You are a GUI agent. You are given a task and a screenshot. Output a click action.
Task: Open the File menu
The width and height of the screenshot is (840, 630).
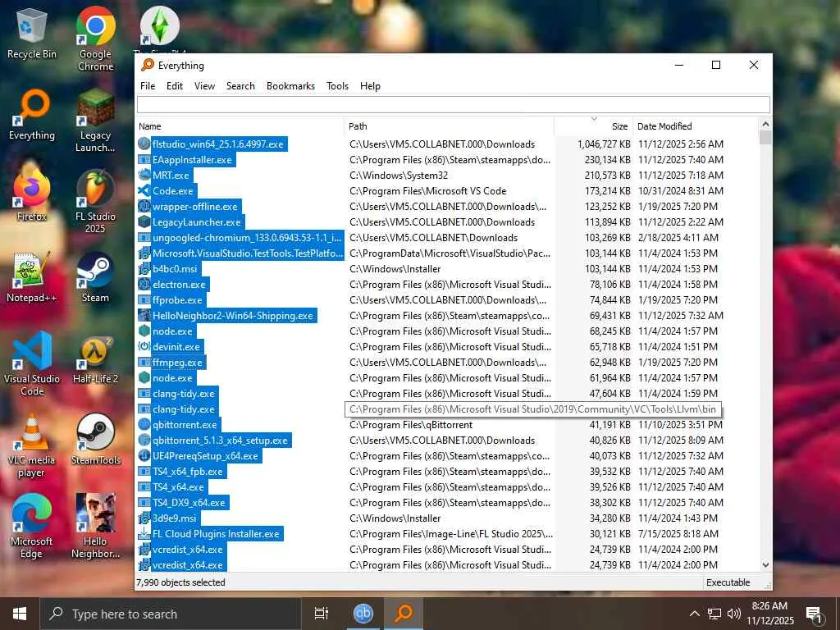tap(148, 85)
